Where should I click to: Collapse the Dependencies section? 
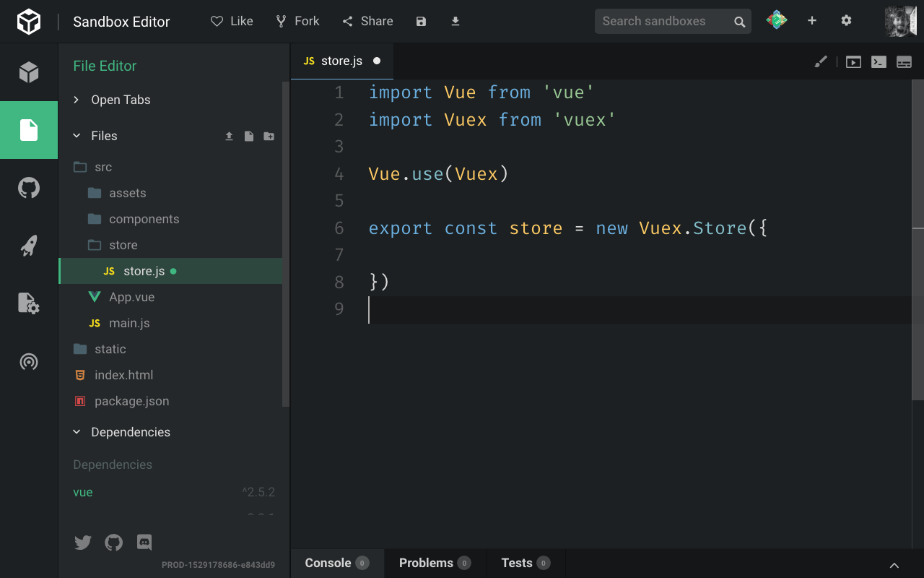tap(77, 431)
